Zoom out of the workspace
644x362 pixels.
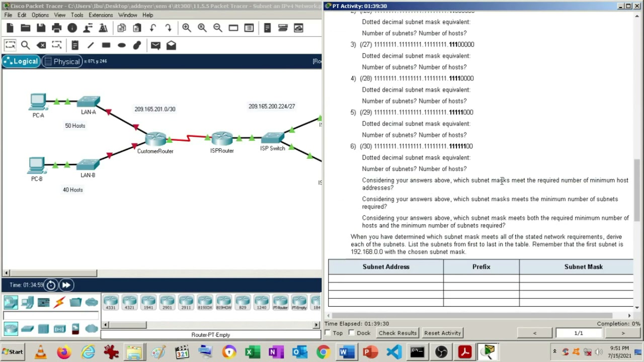coord(218,28)
